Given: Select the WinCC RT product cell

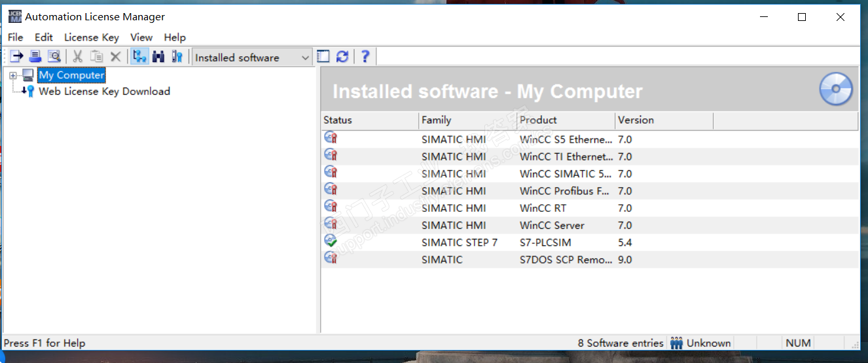Looking at the screenshot, I should coord(543,208).
